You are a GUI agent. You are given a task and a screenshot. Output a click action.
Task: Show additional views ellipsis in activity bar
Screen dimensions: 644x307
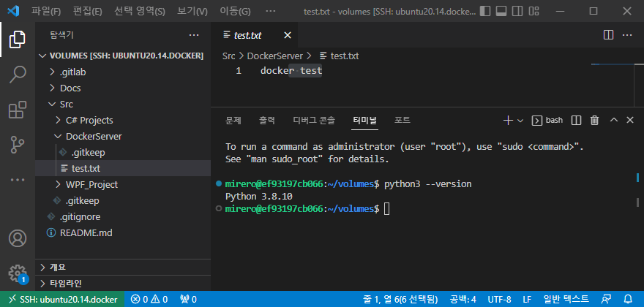tap(18, 180)
